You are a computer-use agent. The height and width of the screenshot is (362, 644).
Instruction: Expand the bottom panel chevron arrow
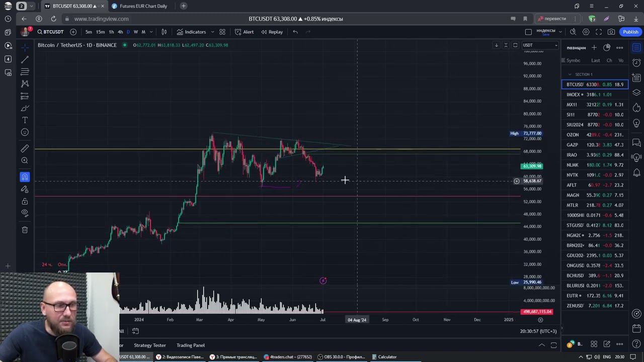(542, 345)
